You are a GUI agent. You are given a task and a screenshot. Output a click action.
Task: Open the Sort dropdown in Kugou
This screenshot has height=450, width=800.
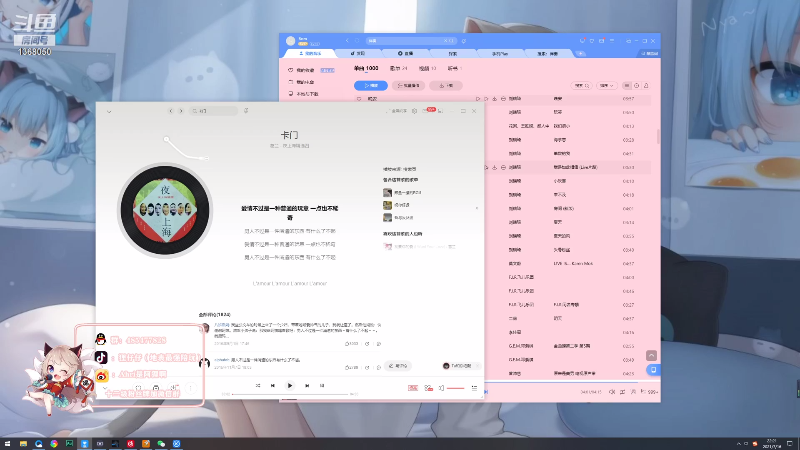click(607, 86)
